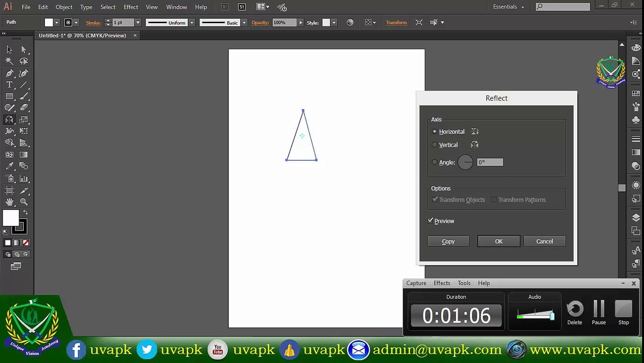Click the search field in menu bar
Viewport: 644px width, 363px height.
tap(562, 7)
